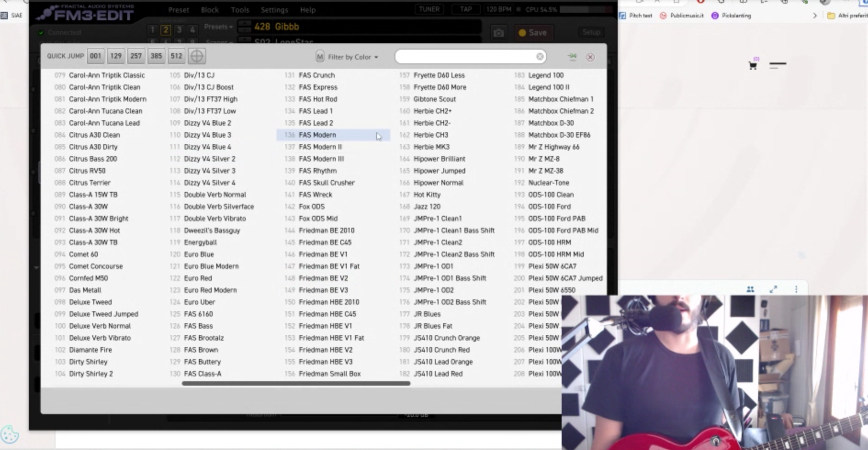Open the shopping cart icon in the browser

pyautogui.click(x=753, y=65)
